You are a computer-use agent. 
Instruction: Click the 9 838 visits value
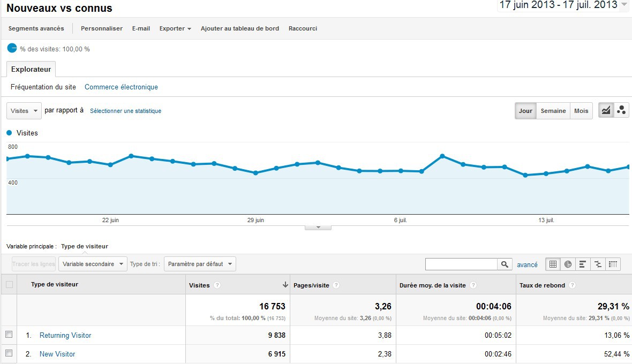[x=276, y=335]
